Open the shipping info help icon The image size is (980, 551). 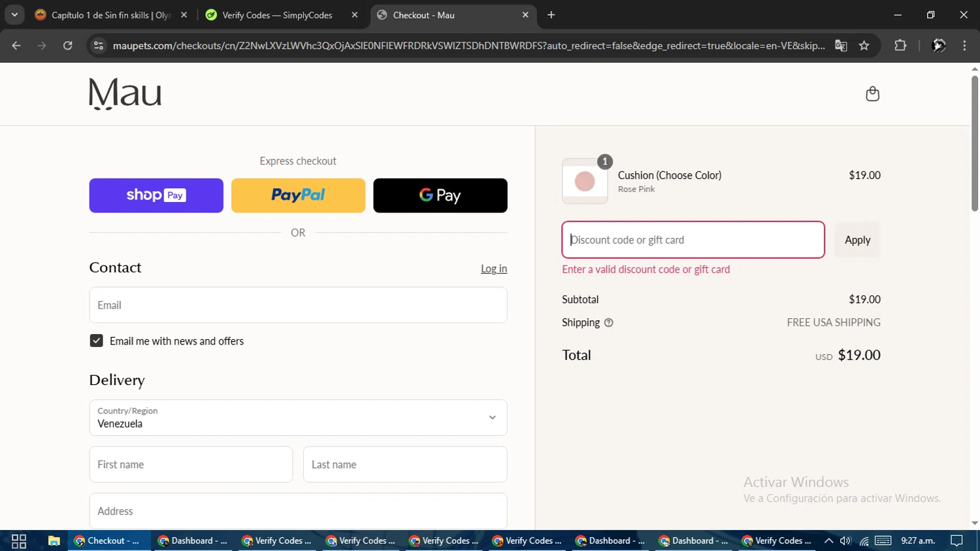[609, 322]
